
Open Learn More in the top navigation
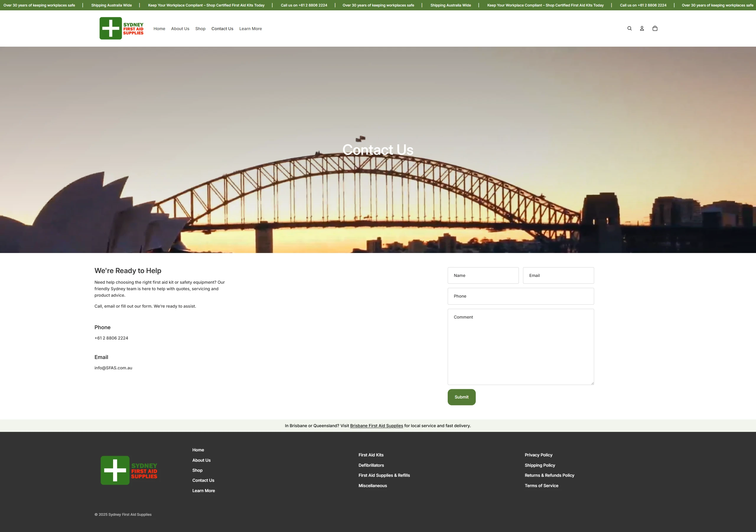tap(251, 29)
